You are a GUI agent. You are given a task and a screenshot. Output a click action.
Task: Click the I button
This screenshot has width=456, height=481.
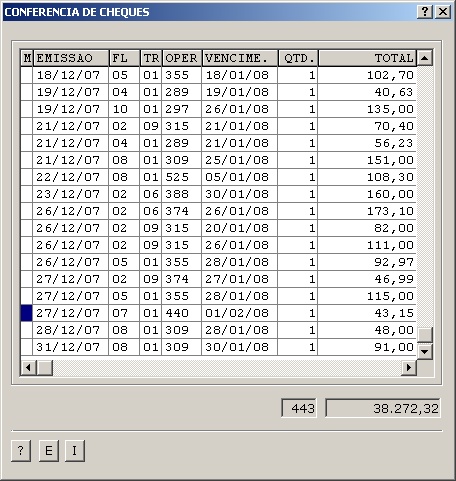pyautogui.click(x=75, y=451)
